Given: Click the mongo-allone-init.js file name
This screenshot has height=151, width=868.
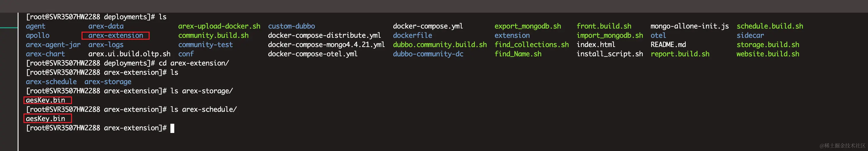Looking at the screenshot, I should point(689,26).
